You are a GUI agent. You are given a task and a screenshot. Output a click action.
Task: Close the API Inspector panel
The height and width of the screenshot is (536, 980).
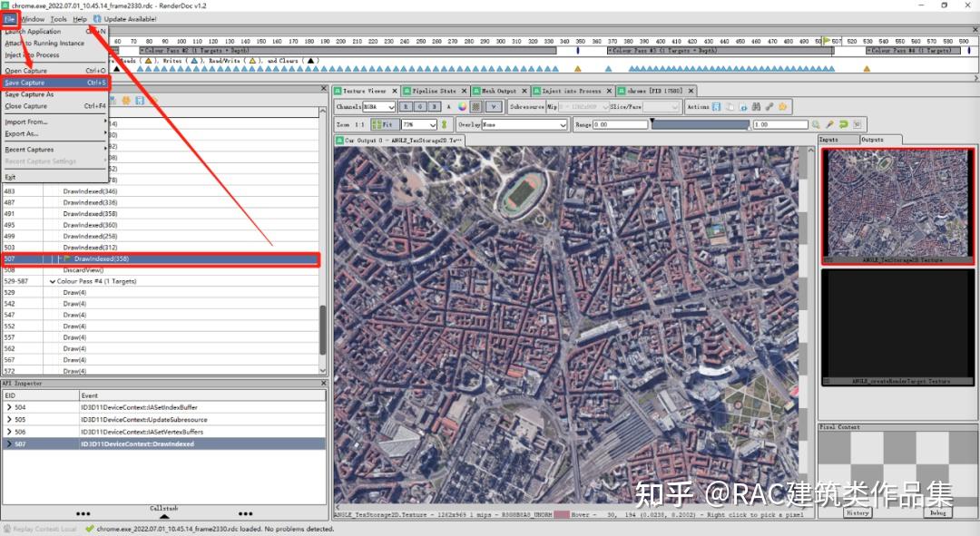pos(323,383)
